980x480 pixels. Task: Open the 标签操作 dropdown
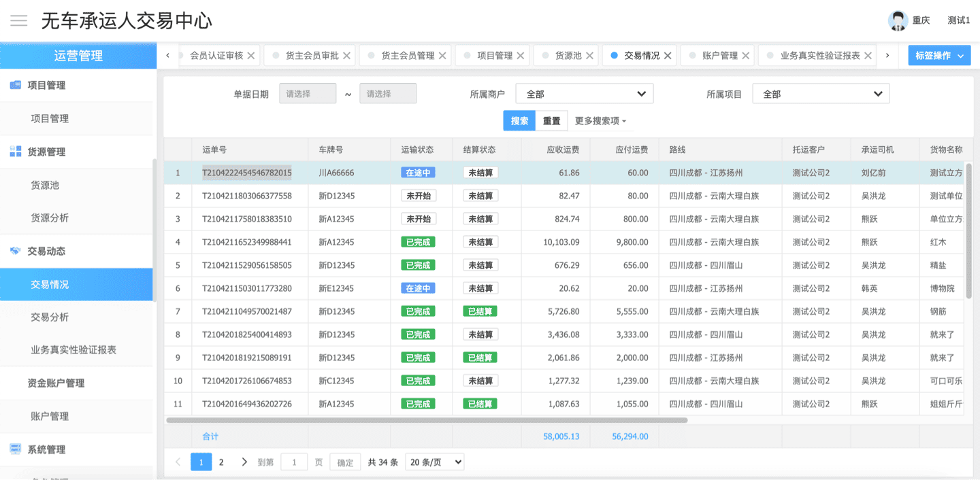coord(939,56)
